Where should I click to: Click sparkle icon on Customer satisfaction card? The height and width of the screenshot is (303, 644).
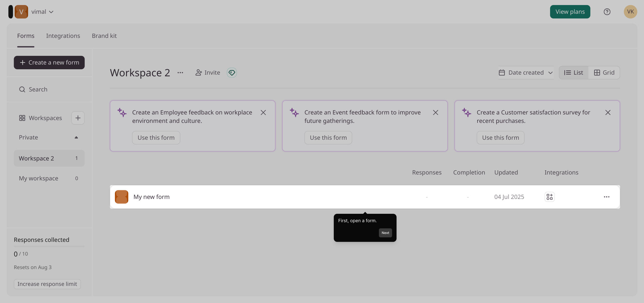tap(467, 112)
